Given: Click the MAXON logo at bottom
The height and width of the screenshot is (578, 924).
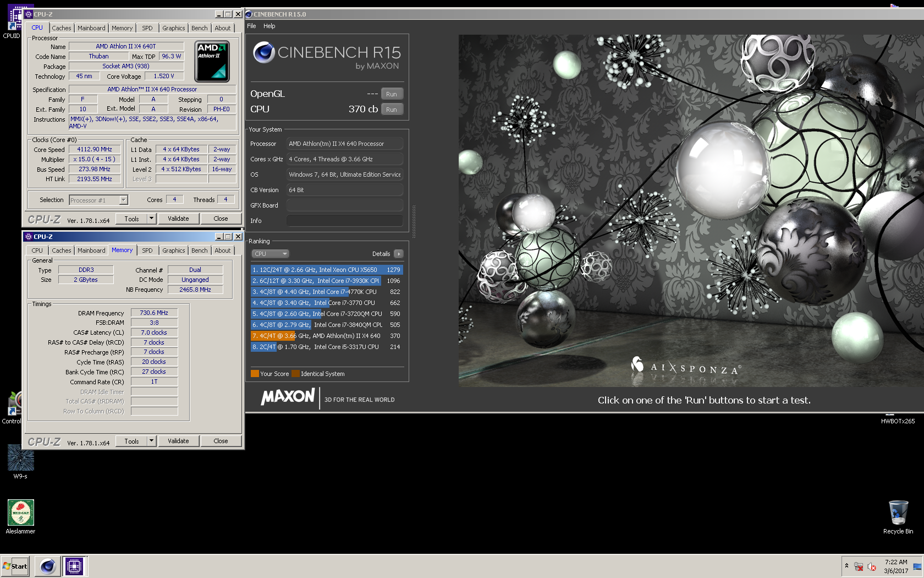Looking at the screenshot, I should [x=288, y=396].
